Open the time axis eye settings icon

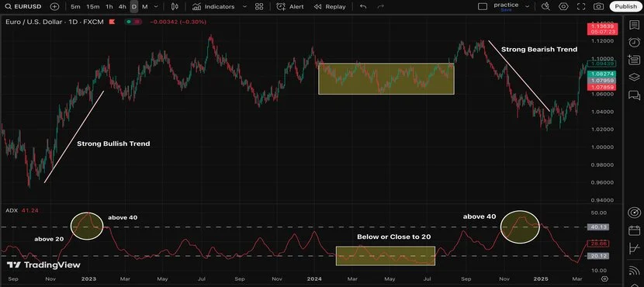604,278
